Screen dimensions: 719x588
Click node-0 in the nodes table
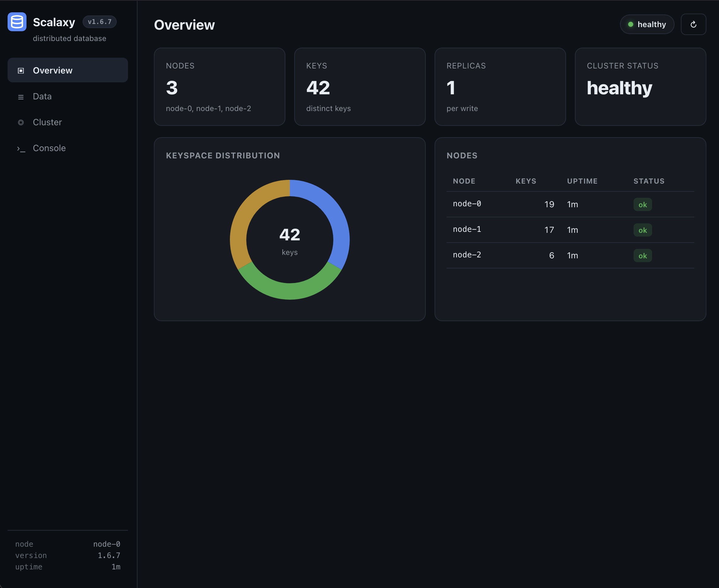point(467,204)
